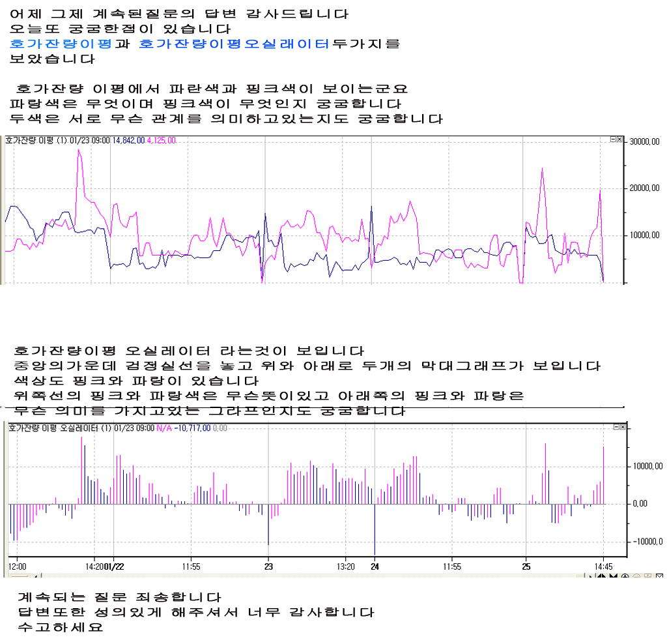Click the 01/22 date marker on axis
The image size is (667, 644).
[119, 566]
